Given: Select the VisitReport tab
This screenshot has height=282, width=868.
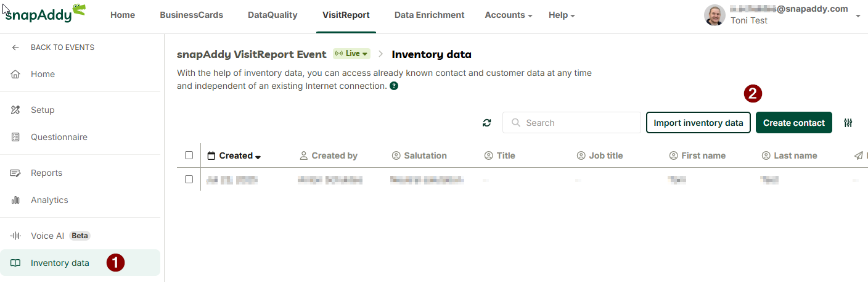Looking at the screenshot, I should 346,15.
